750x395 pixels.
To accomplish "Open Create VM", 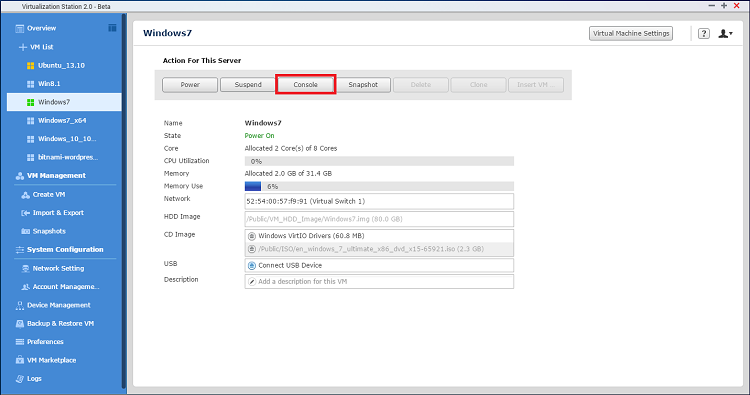I will [49, 195].
